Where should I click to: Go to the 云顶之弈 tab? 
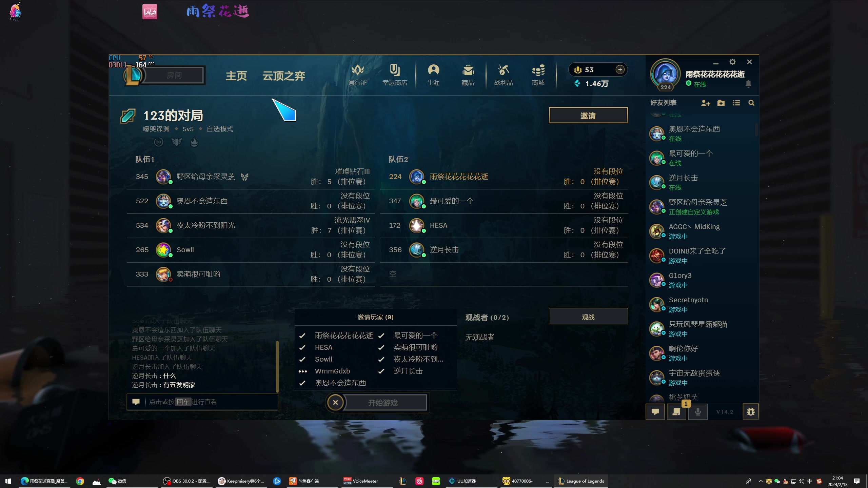pyautogui.click(x=284, y=76)
